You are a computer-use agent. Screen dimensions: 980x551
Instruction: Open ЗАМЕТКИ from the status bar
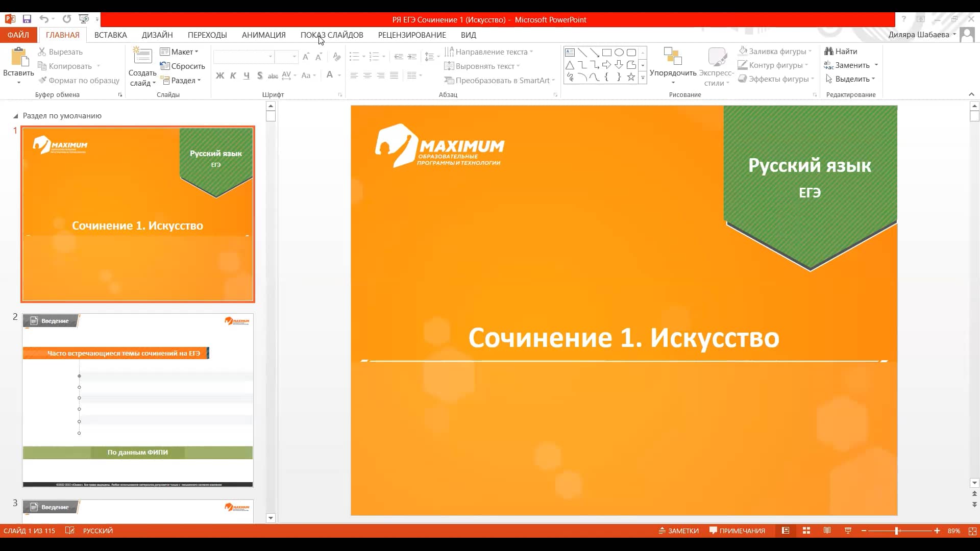click(679, 531)
